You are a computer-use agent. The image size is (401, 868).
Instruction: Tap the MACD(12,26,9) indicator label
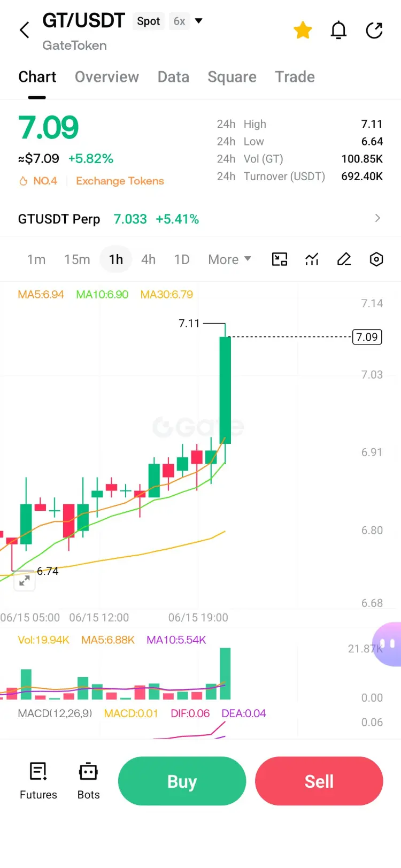(x=55, y=713)
